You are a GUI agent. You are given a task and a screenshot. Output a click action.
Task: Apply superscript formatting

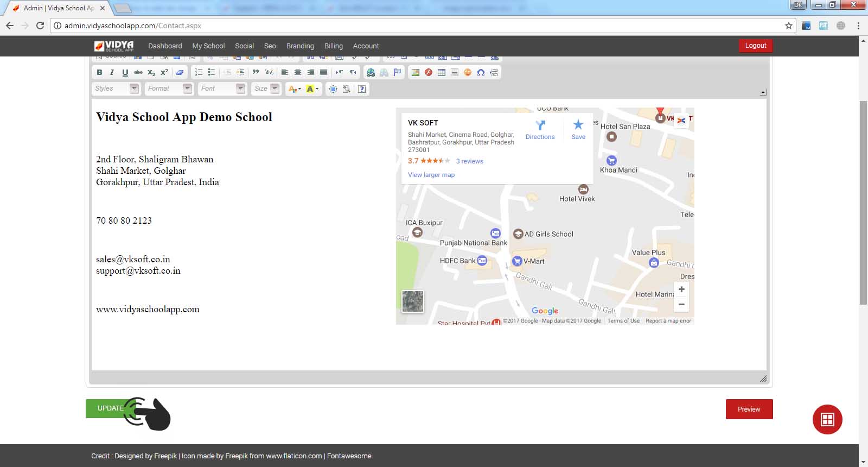pos(164,72)
